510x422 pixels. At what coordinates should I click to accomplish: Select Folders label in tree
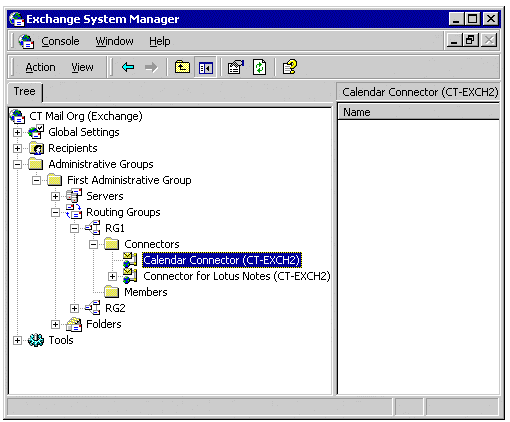104,324
